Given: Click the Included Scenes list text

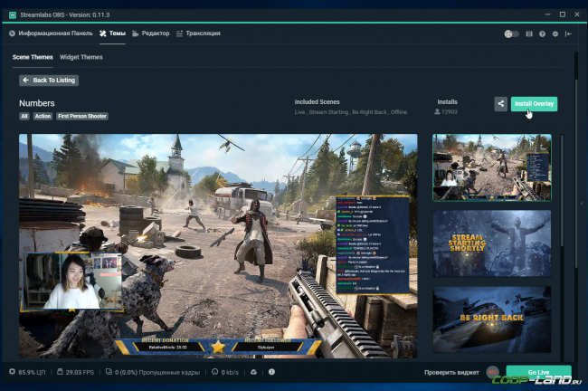Looking at the screenshot, I should (351, 112).
